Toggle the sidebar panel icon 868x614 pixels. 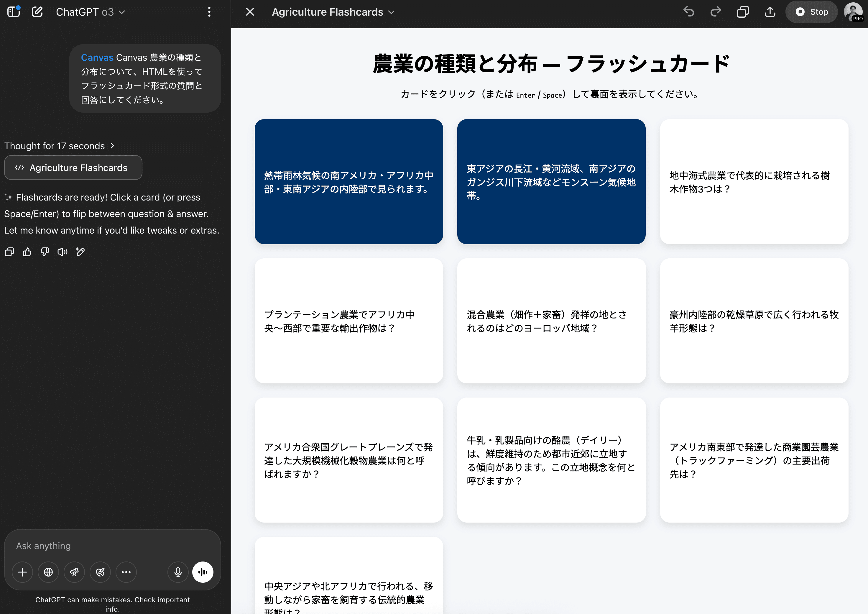14,12
